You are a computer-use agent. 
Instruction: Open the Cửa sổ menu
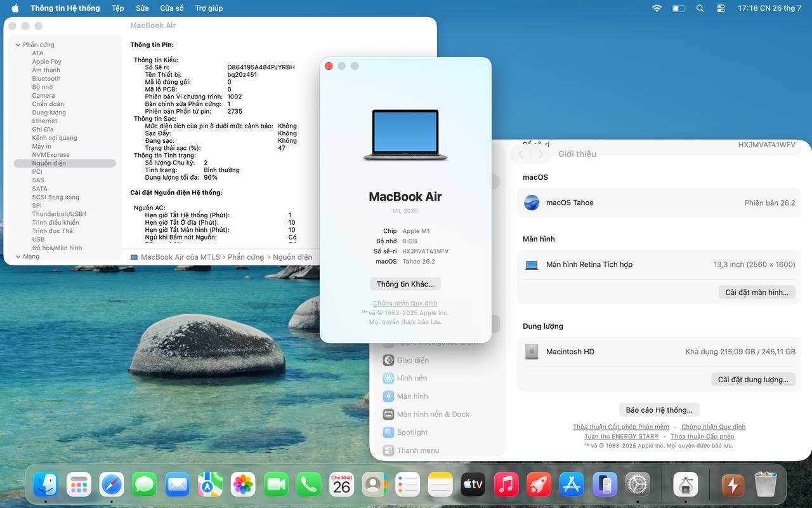[x=172, y=8]
